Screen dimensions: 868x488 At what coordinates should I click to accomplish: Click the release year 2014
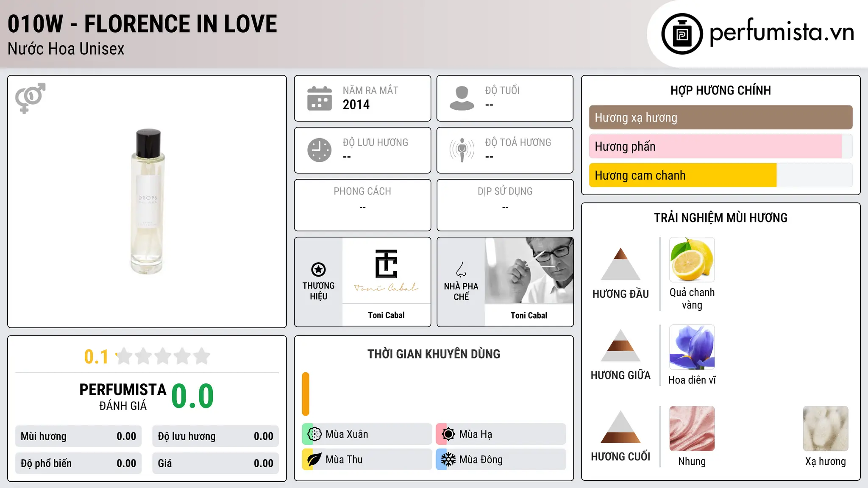356,105
